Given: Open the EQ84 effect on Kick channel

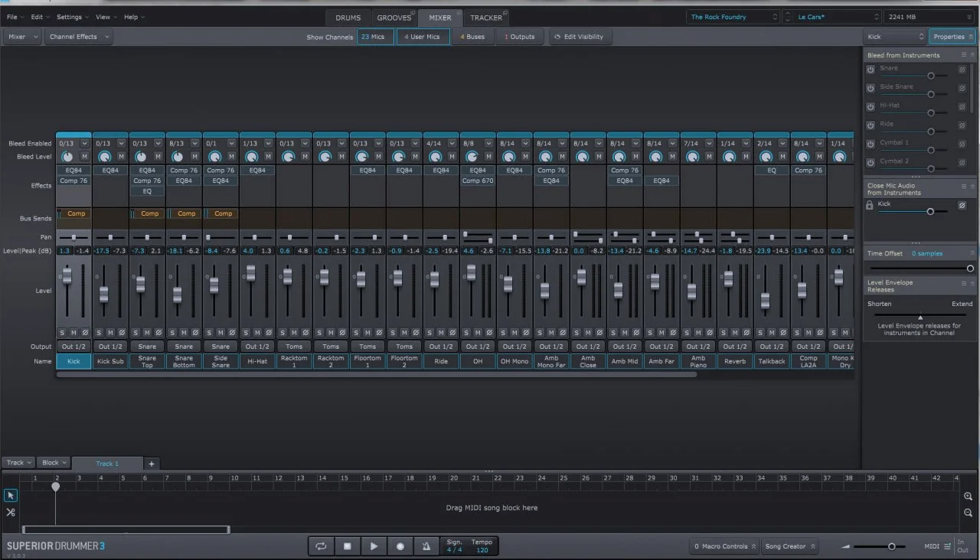Looking at the screenshot, I should [x=73, y=171].
